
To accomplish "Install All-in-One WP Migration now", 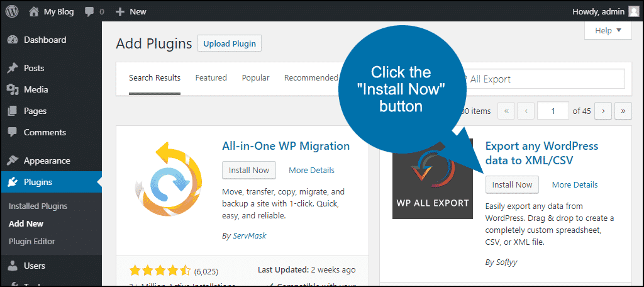I will coord(249,170).
